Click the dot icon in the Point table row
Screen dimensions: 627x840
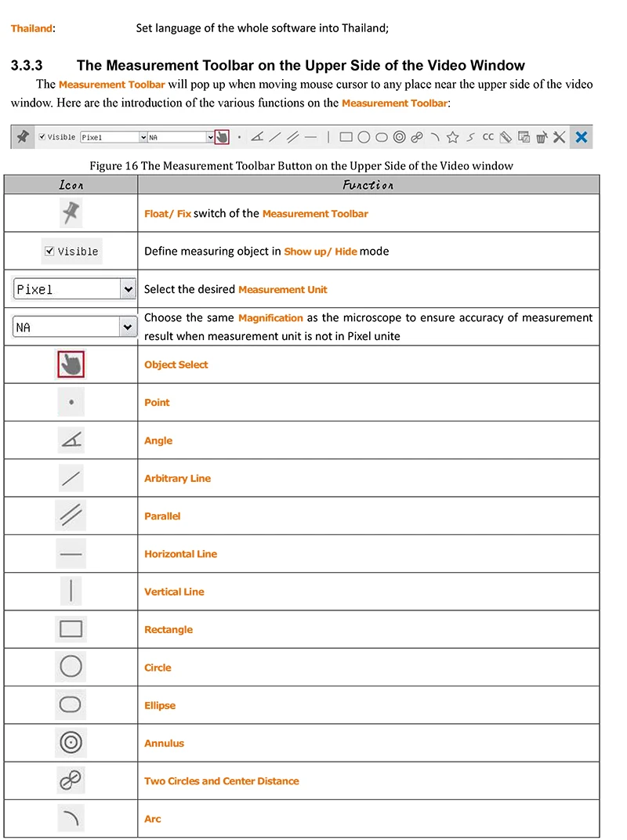[x=71, y=402]
